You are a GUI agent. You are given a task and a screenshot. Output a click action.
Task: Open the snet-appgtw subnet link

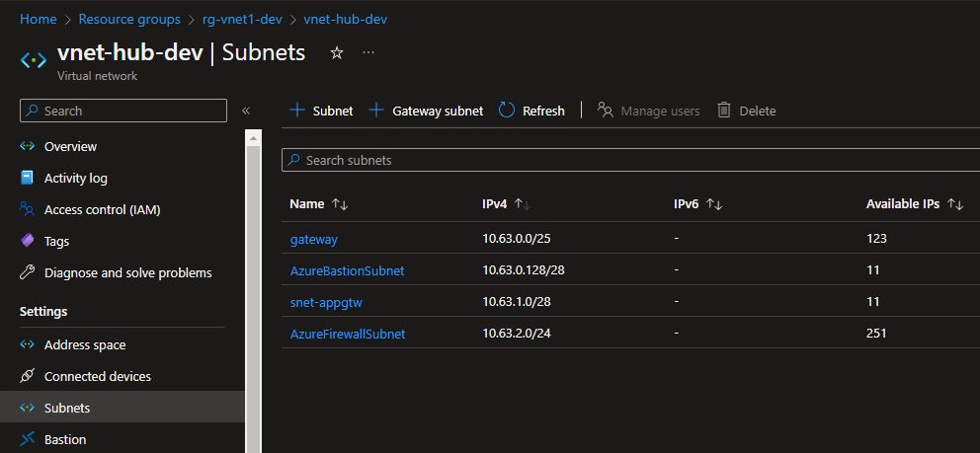(x=326, y=303)
